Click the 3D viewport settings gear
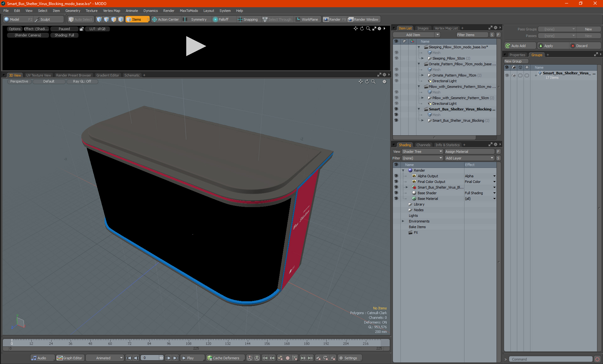This screenshot has width=603, height=364. pyautogui.click(x=384, y=82)
